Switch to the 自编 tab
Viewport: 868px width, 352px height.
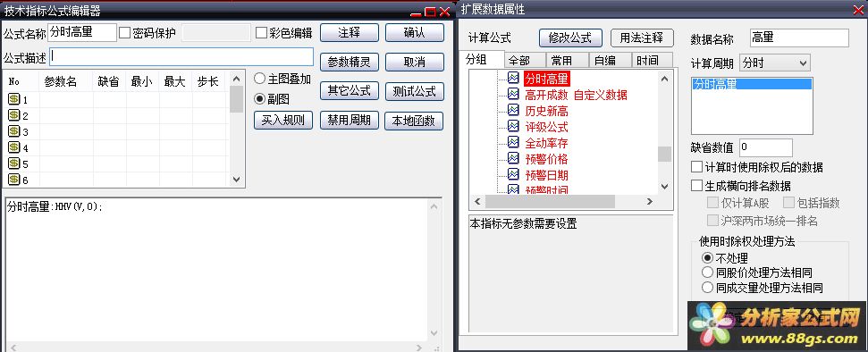[x=611, y=61]
